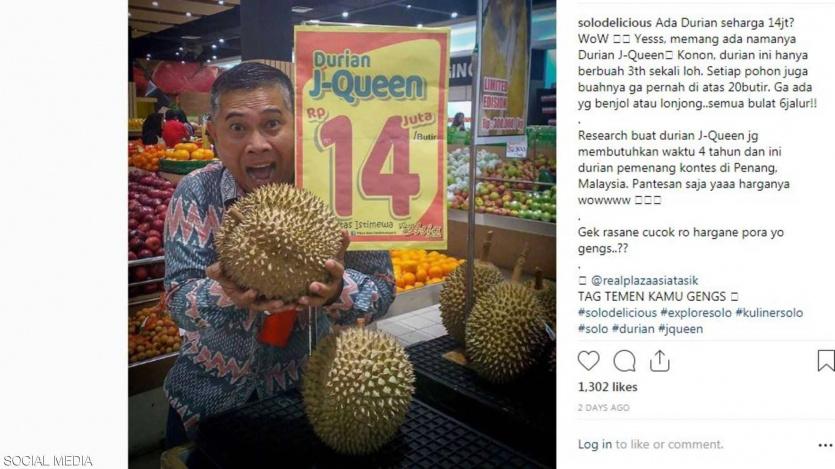Click the comment speech bubble icon
This screenshot has width=835, height=469.
(x=624, y=361)
